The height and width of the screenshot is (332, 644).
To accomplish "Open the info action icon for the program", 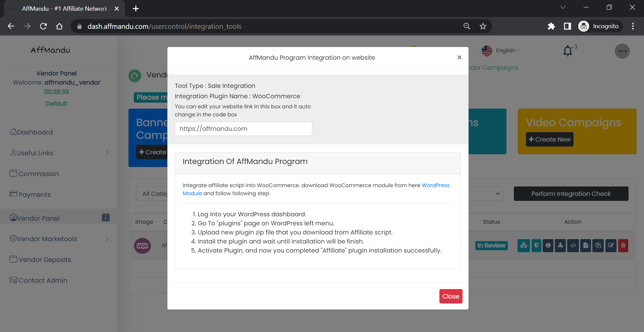I will point(548,245).
